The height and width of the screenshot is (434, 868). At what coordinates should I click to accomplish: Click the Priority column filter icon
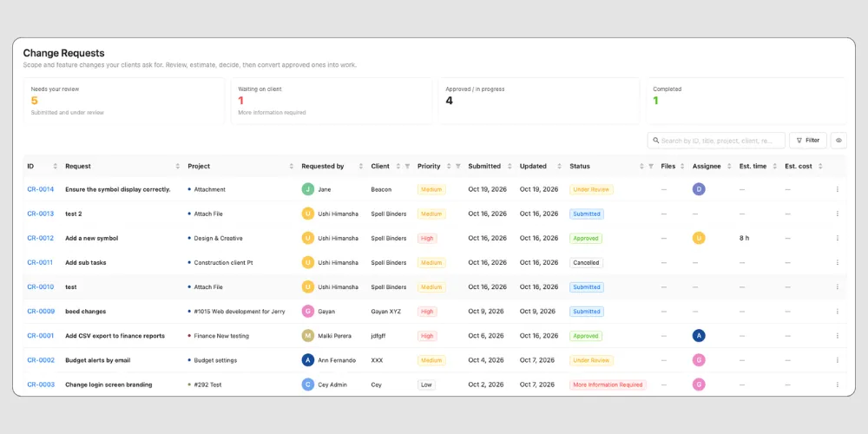pos(457,166)
